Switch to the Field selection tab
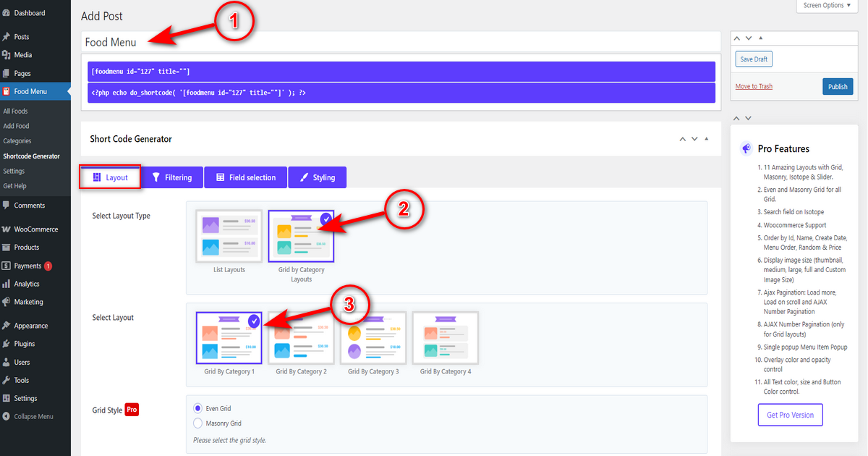The image size is (868, 456). (x=246, y=177)
